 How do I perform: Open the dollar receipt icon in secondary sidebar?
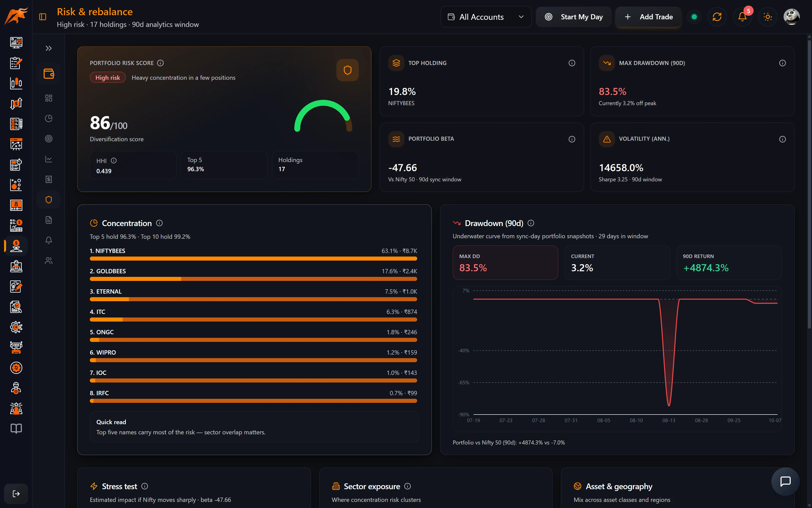[49, 179]
